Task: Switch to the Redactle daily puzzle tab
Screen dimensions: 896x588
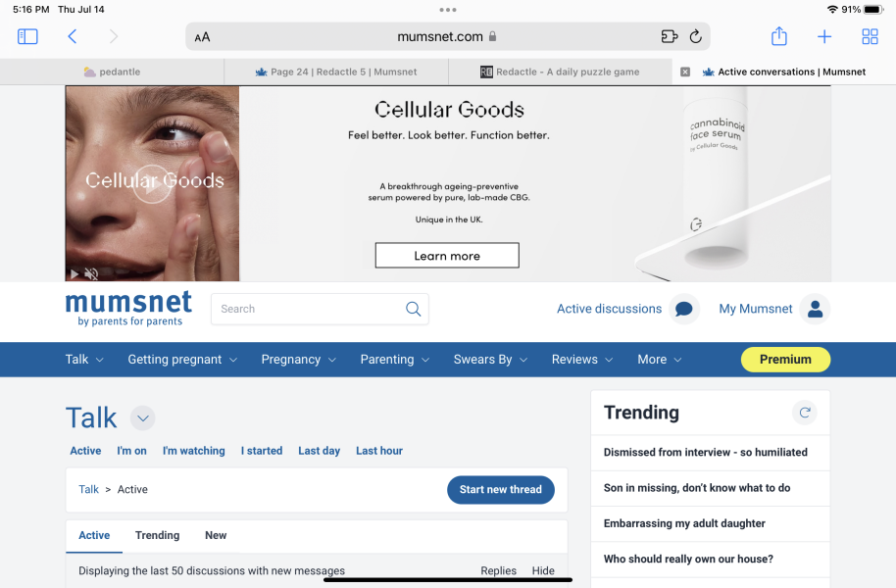Action: tap(560, 72)
